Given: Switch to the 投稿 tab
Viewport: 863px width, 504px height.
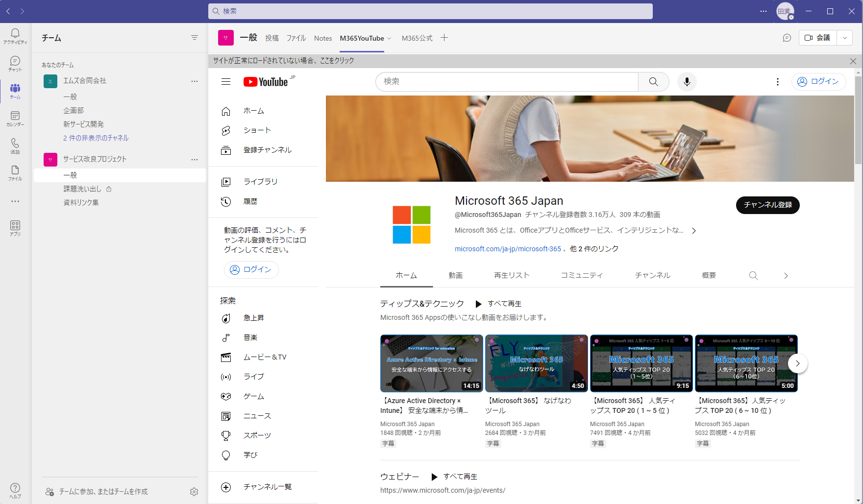Looking at the screenshot, I should (x=272, y=38).
